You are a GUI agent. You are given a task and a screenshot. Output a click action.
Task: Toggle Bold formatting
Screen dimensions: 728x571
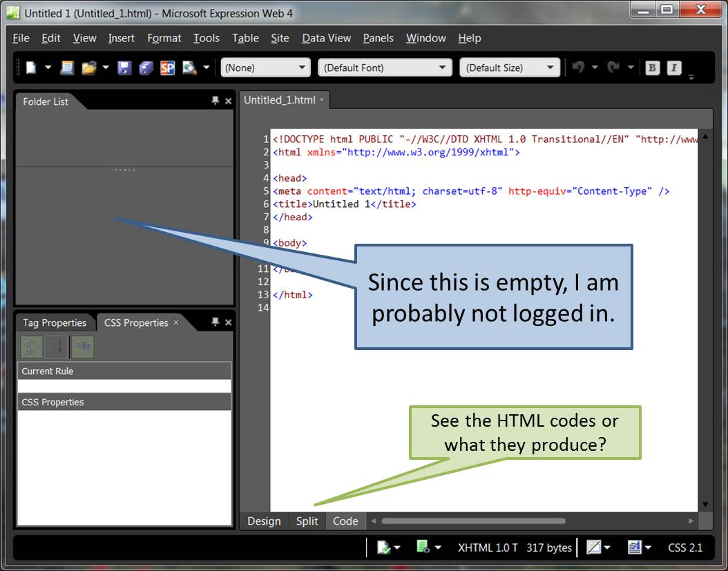coord(652,68)
